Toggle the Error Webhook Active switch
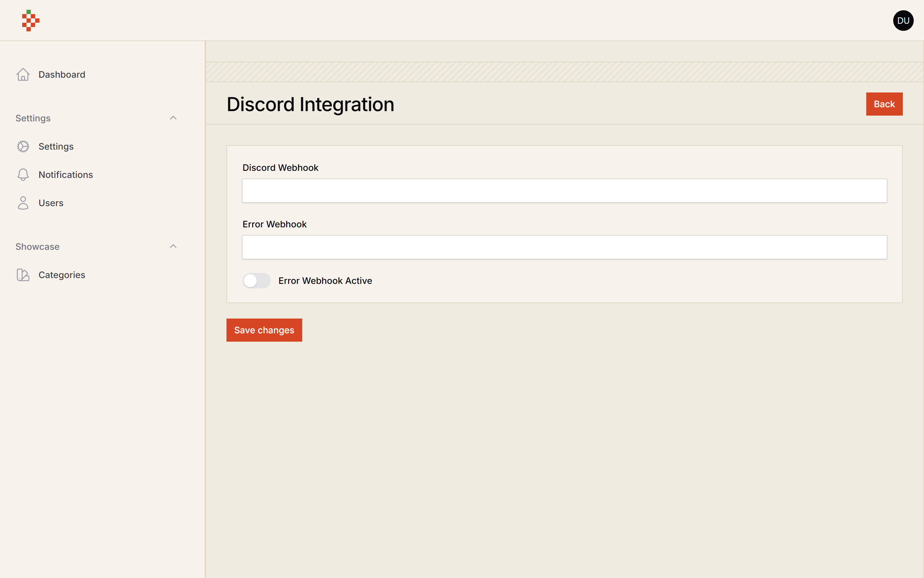The image size is (924, 578). [x=257, y=281]
